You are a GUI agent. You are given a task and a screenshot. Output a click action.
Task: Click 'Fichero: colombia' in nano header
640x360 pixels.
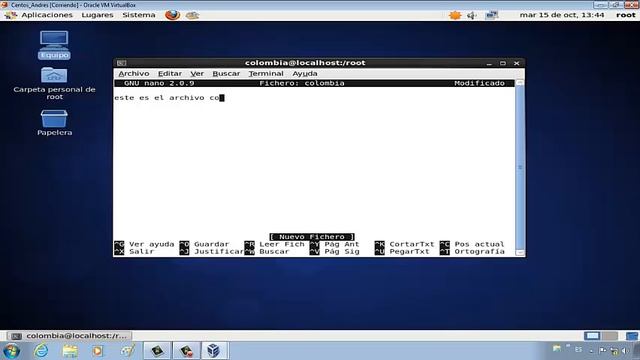coord(302,83)
